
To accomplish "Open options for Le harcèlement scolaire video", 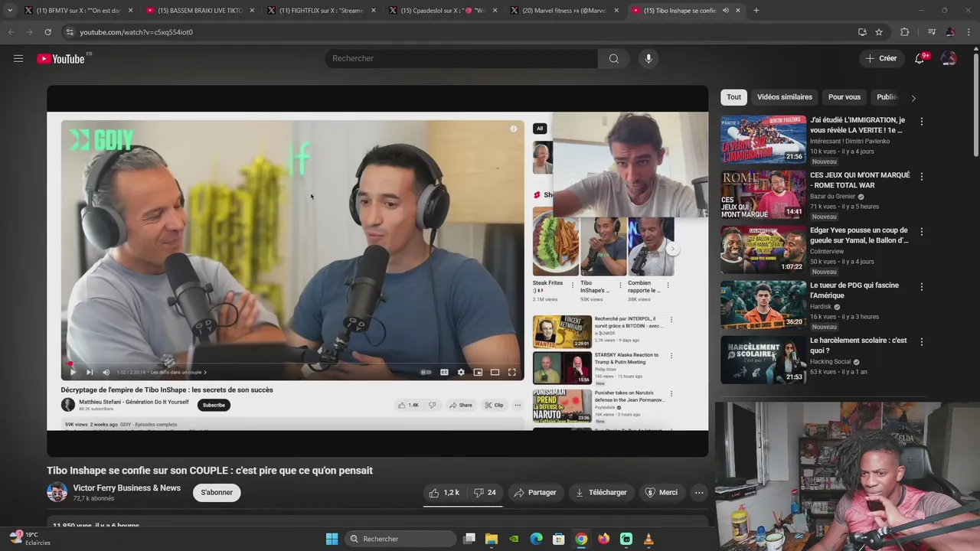I will [921, 341].
